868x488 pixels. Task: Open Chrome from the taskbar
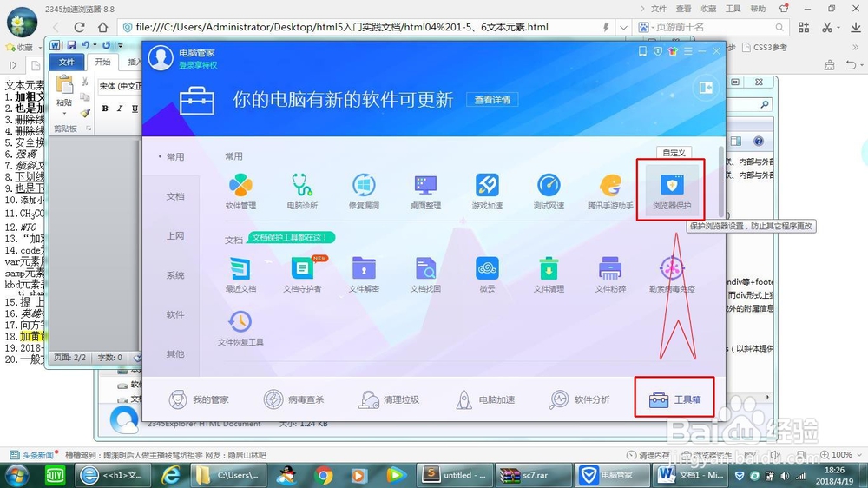tap(324, 475)
